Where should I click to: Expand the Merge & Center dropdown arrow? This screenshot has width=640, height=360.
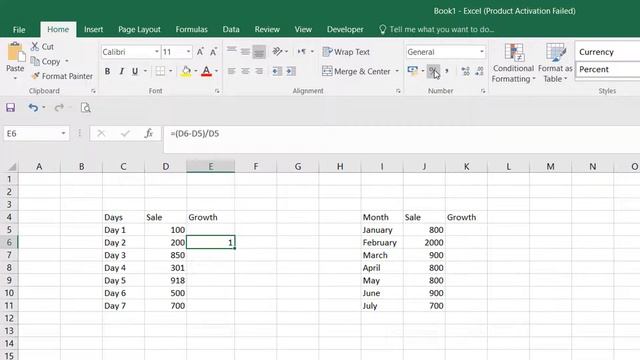[x=397, y=71]
